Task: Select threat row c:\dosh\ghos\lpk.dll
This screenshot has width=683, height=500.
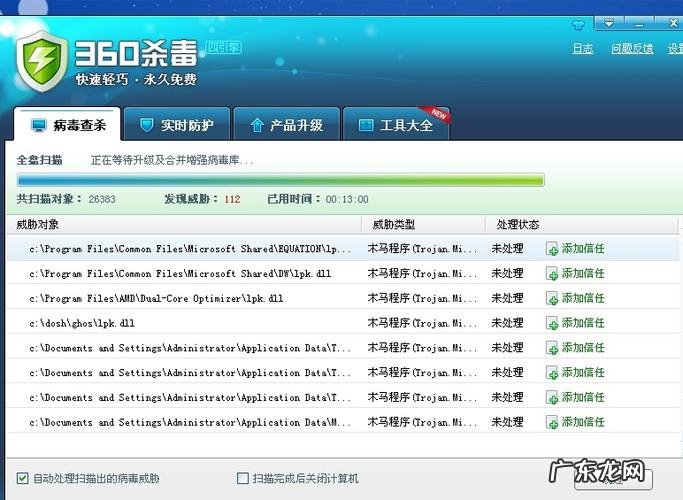Action: coord(343,323)
